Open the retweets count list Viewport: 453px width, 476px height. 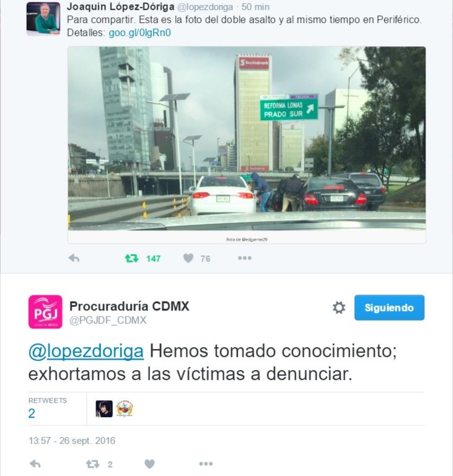coord(47,408)
